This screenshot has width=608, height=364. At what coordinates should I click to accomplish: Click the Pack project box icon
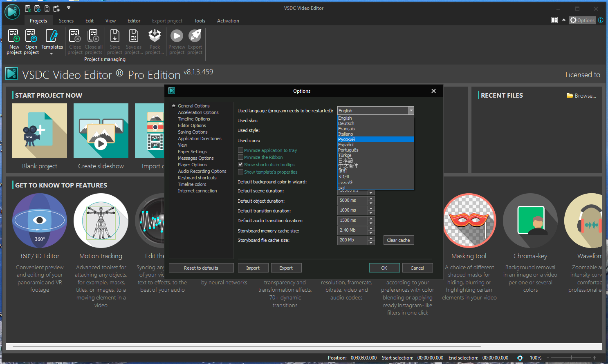tap(155, 36)
